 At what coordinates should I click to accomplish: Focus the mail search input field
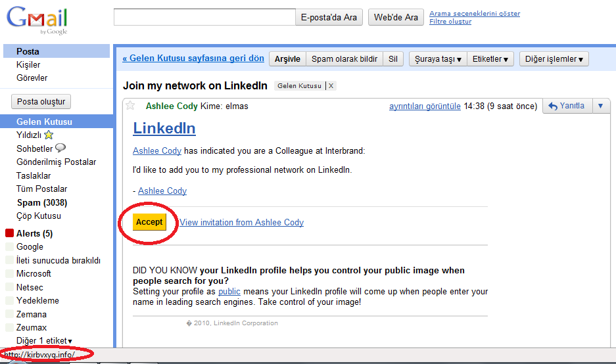pyautogui.click(x=204, y=17)
